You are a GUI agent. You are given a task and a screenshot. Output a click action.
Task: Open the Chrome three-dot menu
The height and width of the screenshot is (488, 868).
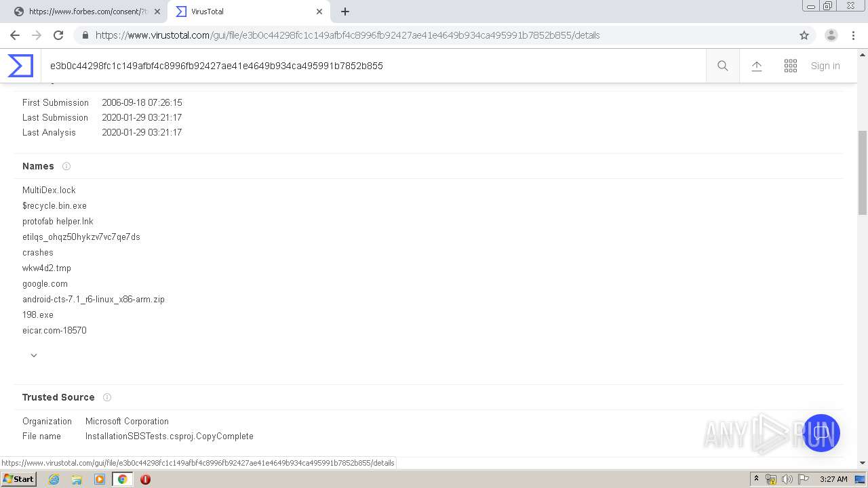coord(854,35)
